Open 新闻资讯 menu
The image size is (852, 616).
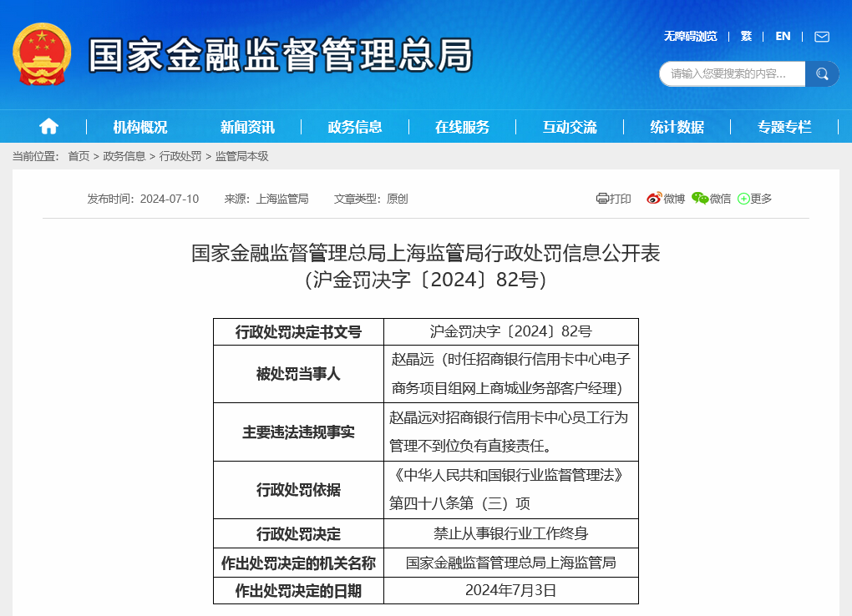(247, 127)
